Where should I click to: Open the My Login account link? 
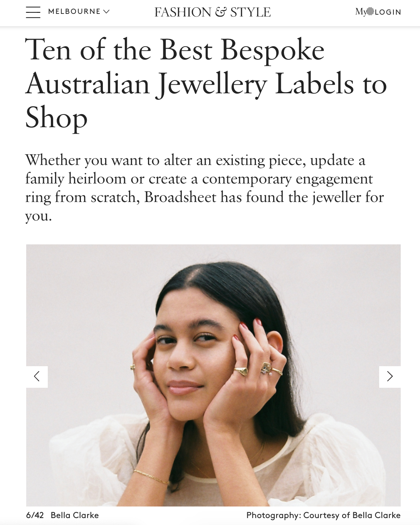point(378,12)
